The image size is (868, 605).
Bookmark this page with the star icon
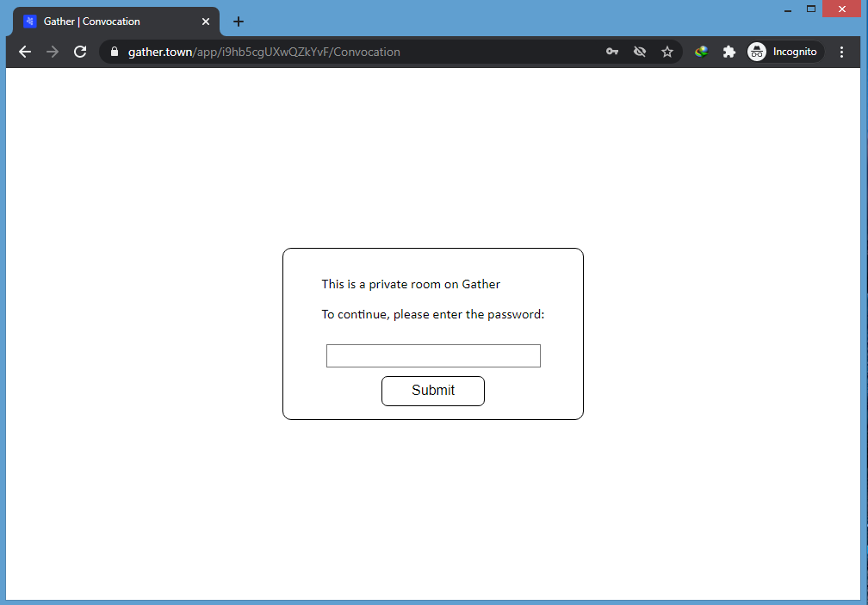(x=667, y=52)
